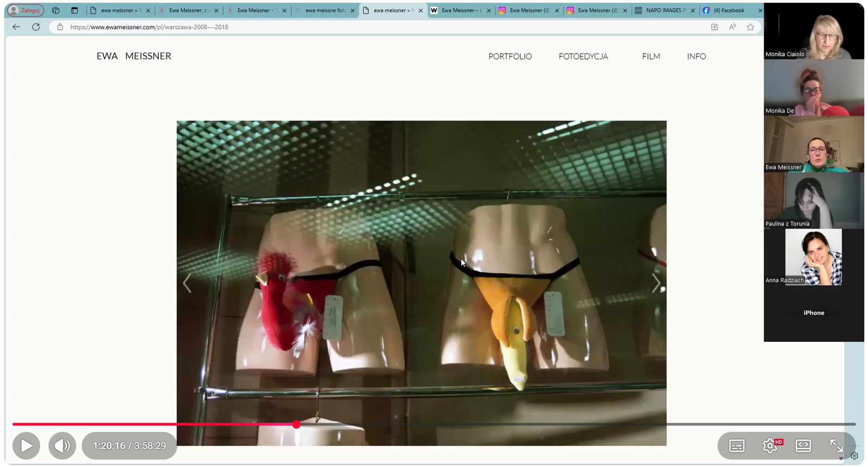
Task: Toggle theater mode view icon
Action: pyautogui.click(x=803, y=445)
